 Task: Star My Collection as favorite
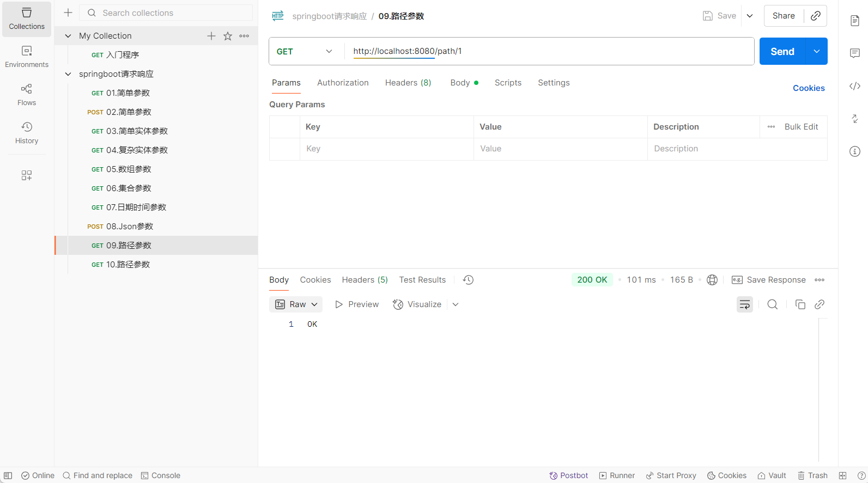point(228,36)
